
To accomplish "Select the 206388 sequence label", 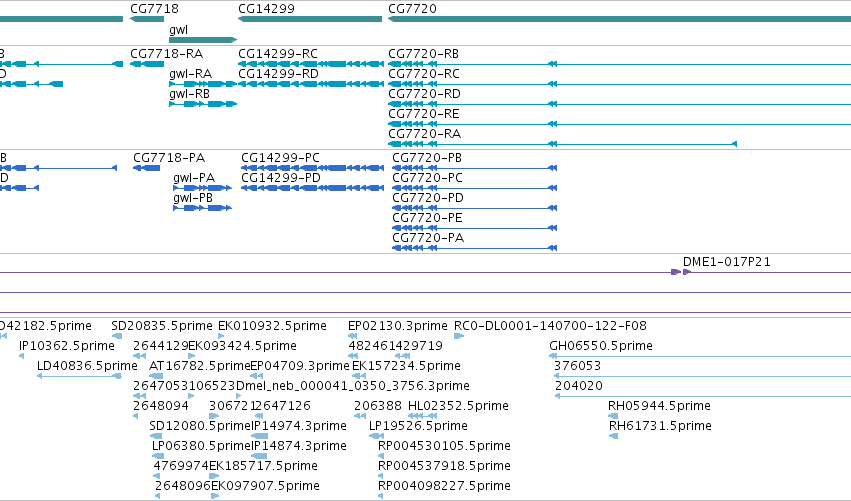I will pos(378,407).
